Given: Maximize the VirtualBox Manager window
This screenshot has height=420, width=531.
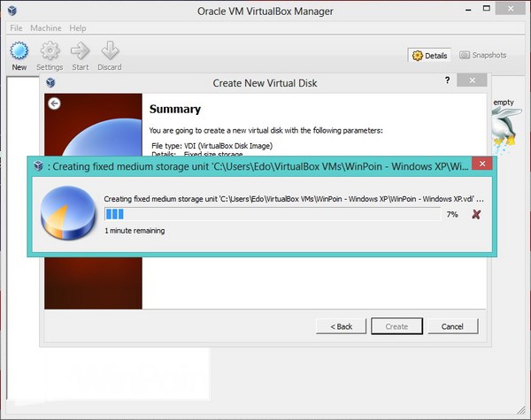Looking at the screenshot, I should [x=487, y=9].
